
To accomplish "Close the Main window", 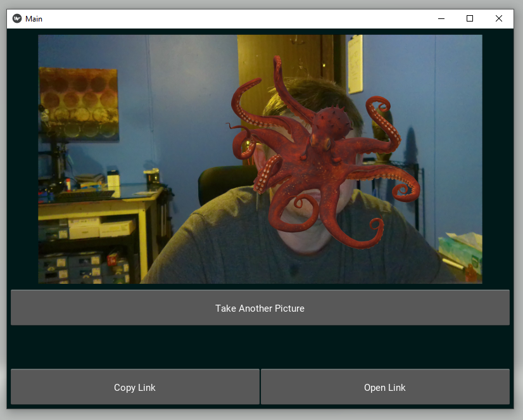I will point(499,18).
